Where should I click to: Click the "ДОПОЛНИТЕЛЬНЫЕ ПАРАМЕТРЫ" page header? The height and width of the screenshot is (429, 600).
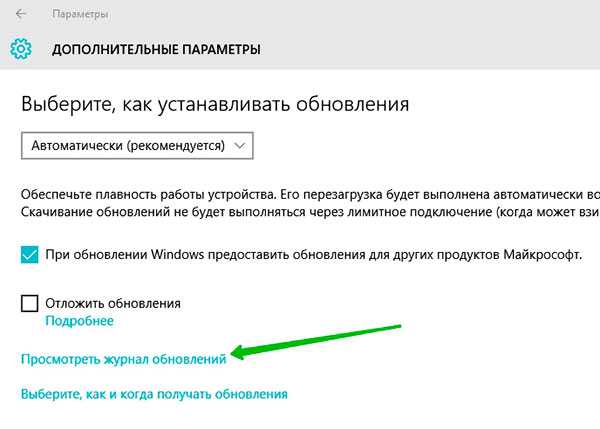[x=156, y=49]
